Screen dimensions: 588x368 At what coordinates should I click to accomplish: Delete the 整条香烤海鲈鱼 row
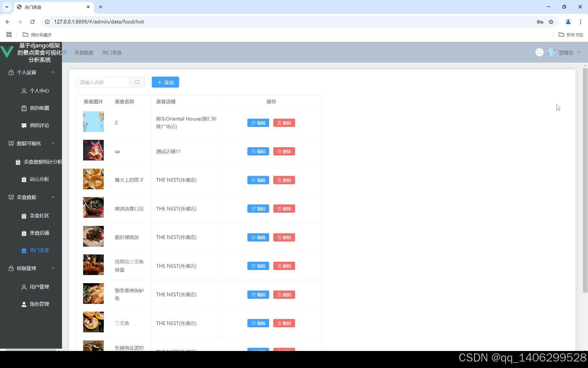pyautogui.click(x=284, y=295)
